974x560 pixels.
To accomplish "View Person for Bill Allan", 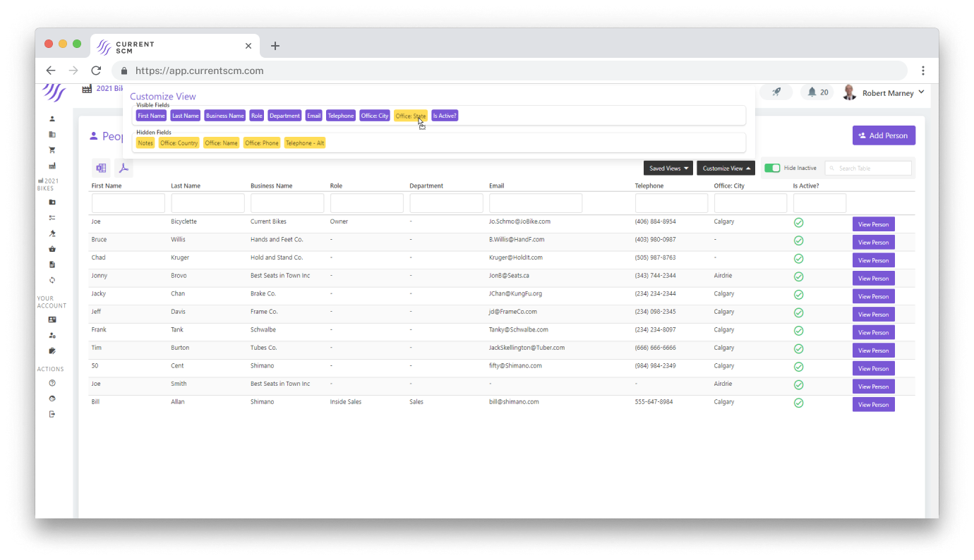I will coord(874,404).
